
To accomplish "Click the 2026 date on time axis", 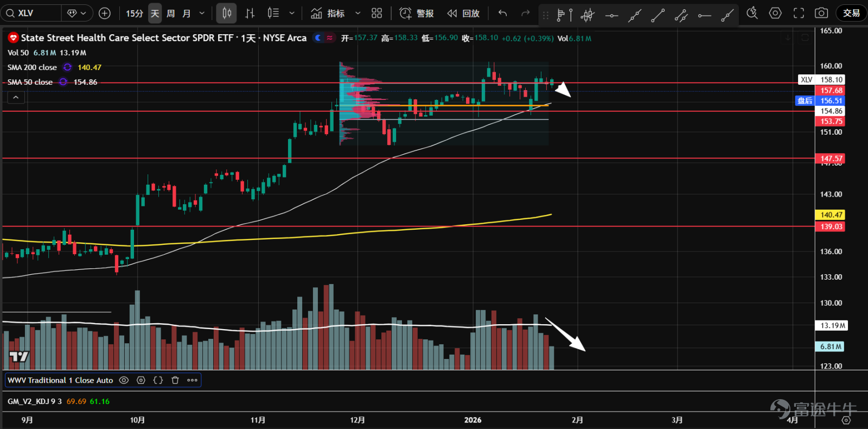I will tap(473, 420).
